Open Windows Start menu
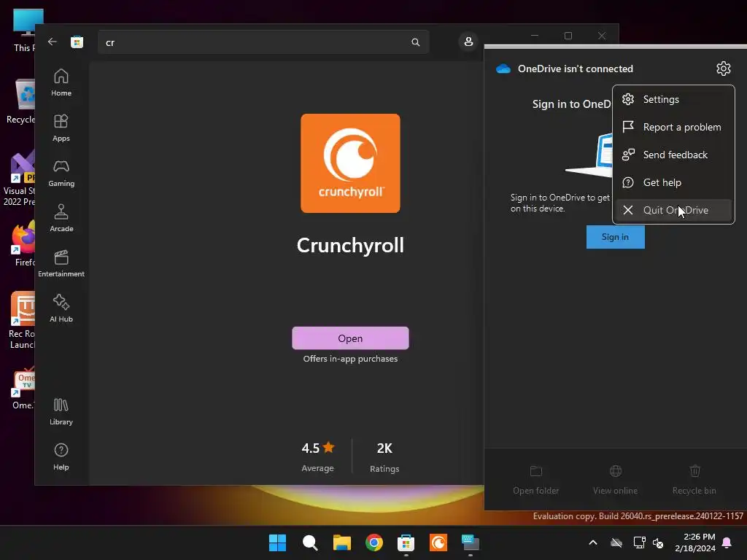Image resolution: width=747 pixels, height=560 pixels. click(x=277, y=542)
